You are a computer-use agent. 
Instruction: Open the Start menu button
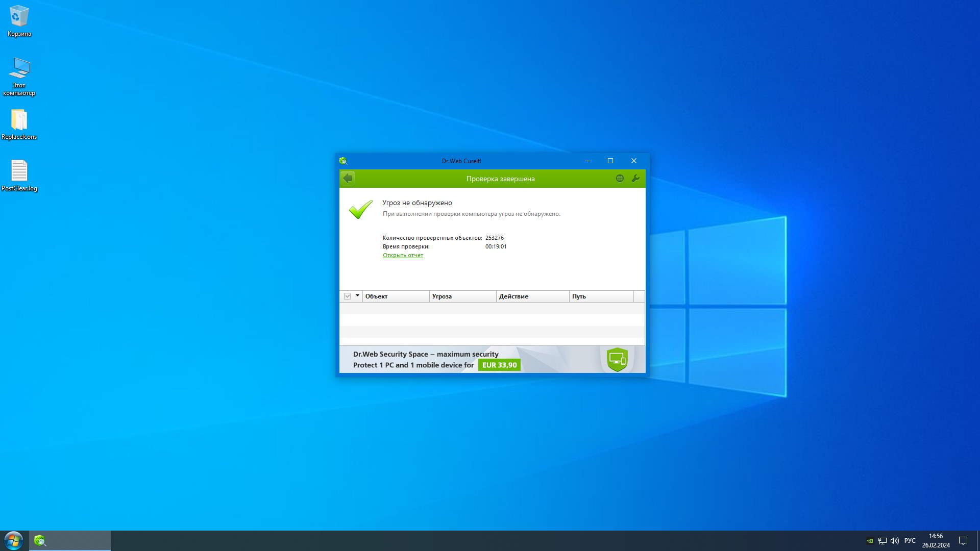[x=14, y=540]
